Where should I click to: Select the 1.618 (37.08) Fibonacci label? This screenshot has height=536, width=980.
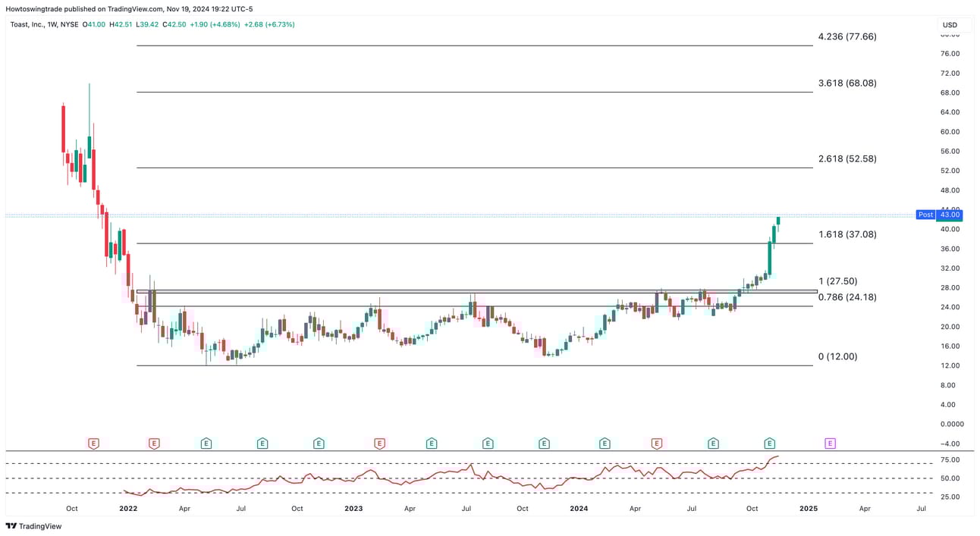tap(847, 235)
